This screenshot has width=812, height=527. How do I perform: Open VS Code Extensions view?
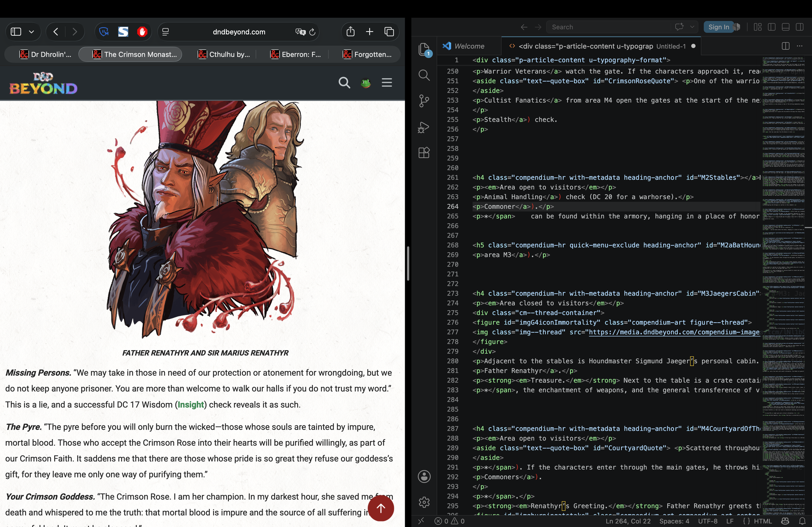[x=424, y=153]
